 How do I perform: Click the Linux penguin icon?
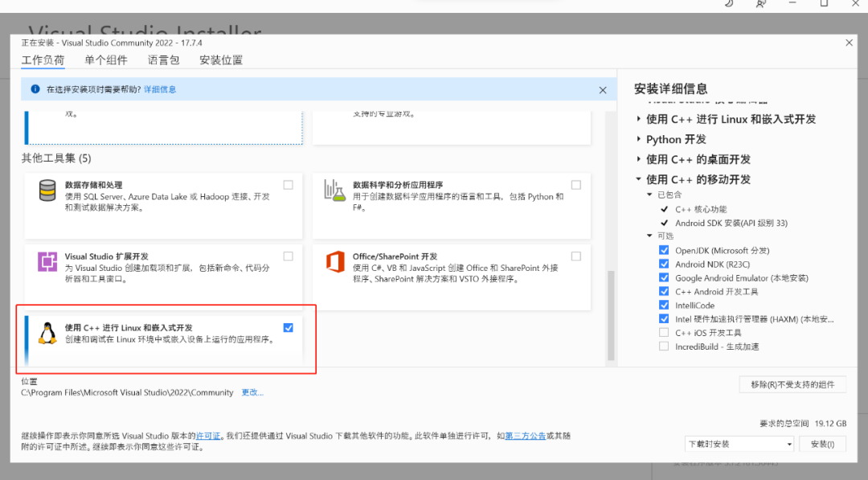click(x=47, y=333)
